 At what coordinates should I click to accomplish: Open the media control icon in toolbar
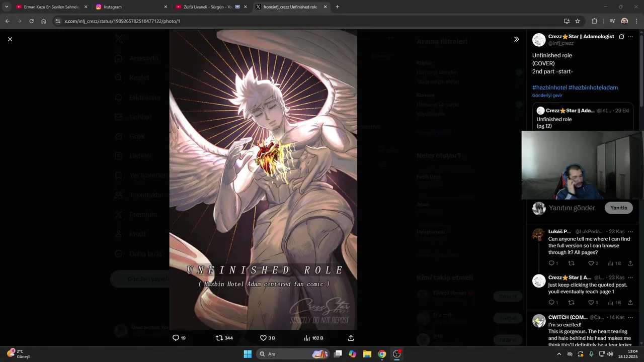(612, 21)
